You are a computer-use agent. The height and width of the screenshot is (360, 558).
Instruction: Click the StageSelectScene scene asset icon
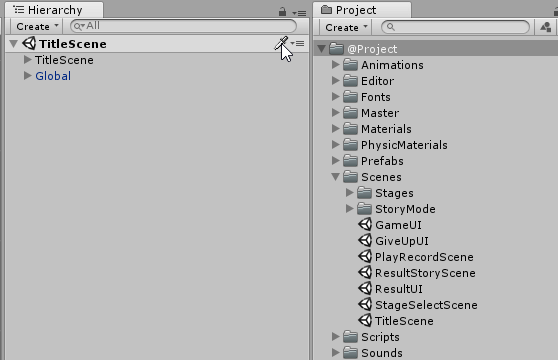[365, 305]
